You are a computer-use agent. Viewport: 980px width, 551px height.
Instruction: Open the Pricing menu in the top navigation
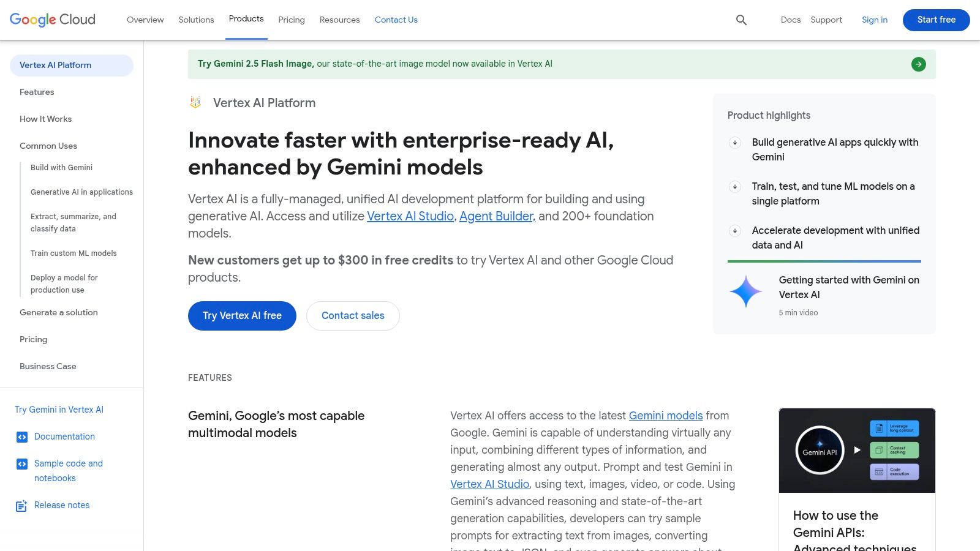[x=292, y=20]
